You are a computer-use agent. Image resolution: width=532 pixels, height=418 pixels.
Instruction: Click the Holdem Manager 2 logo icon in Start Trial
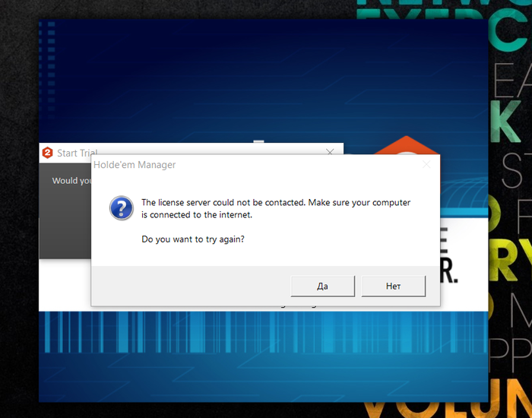[47, 153]
